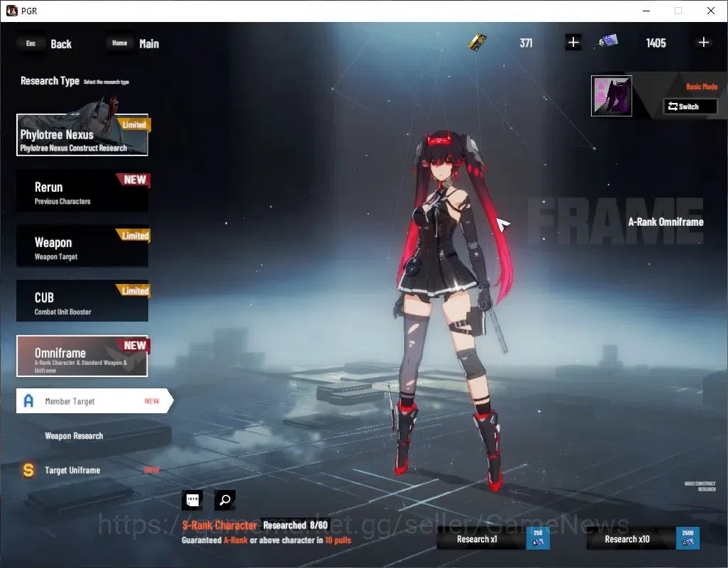This screenshot has height=568, width=728.
Task: Open the Phylotree Nexus research banner
Action: (82, 135)
